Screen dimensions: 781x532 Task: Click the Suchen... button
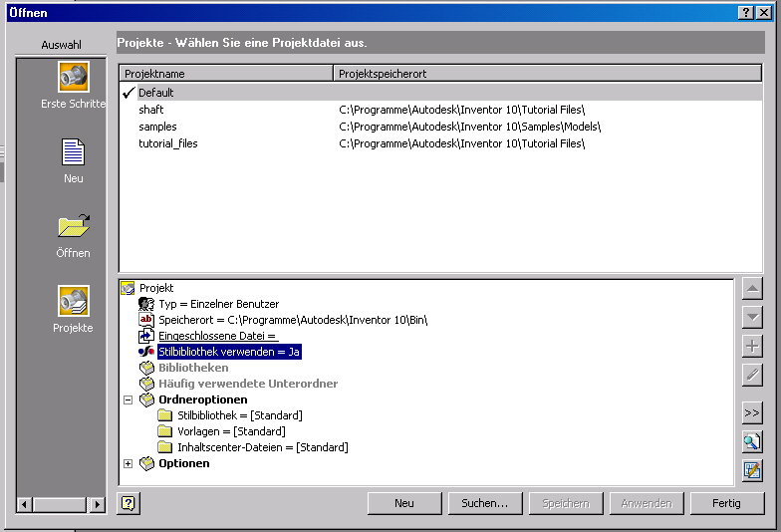pyautogui.click(x=485, y=503)
